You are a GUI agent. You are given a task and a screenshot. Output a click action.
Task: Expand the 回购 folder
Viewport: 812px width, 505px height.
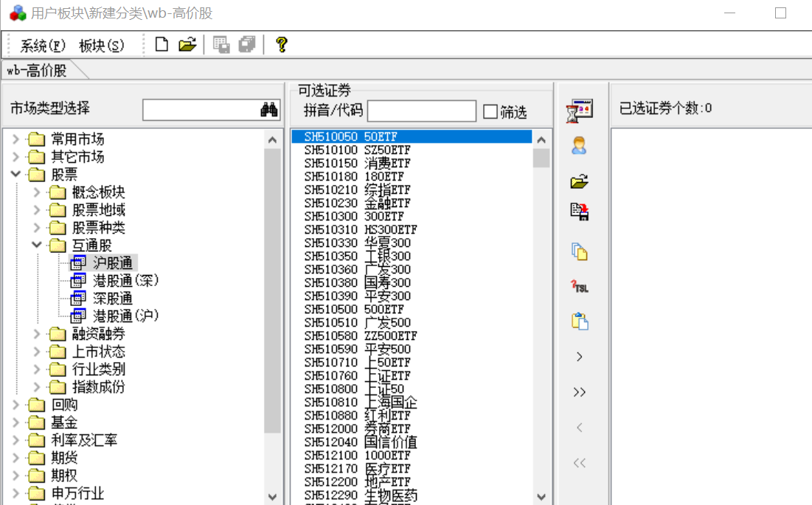[15, 405]
